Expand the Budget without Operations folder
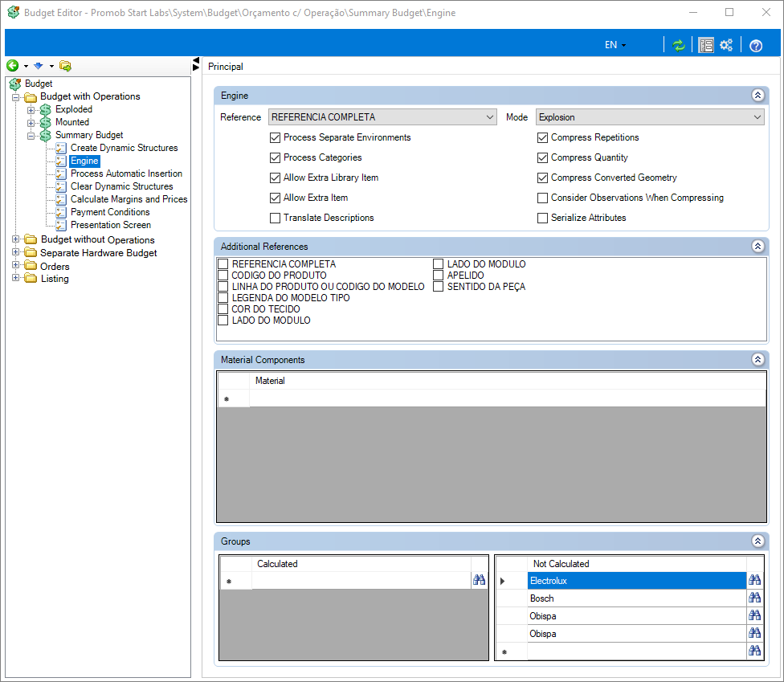The height and width of the screenshot is (682, 784). point(15,239)
